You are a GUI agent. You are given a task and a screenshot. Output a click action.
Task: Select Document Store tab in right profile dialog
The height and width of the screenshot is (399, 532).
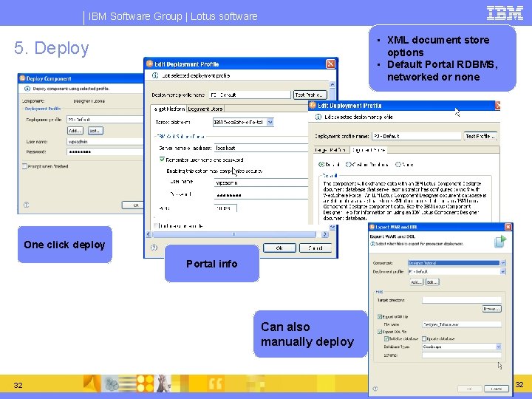pyautogui.click(x=368, y=149)
